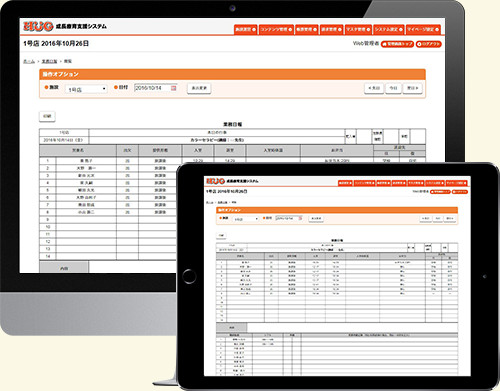Click the ログアウト button on the tablet
The image size is (500, 391).
pyautogui.click(x=460, y=192)
